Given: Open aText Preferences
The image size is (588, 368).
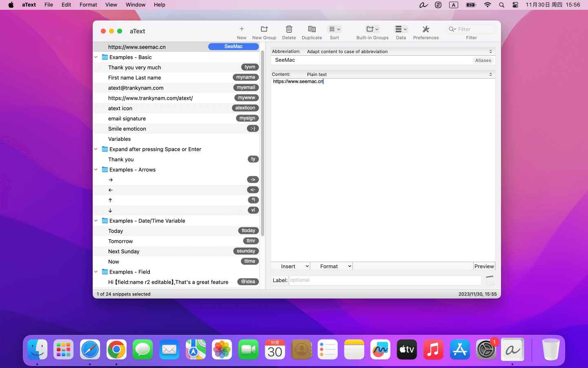Looking at the screenshot, I should (x=426, y=29).
